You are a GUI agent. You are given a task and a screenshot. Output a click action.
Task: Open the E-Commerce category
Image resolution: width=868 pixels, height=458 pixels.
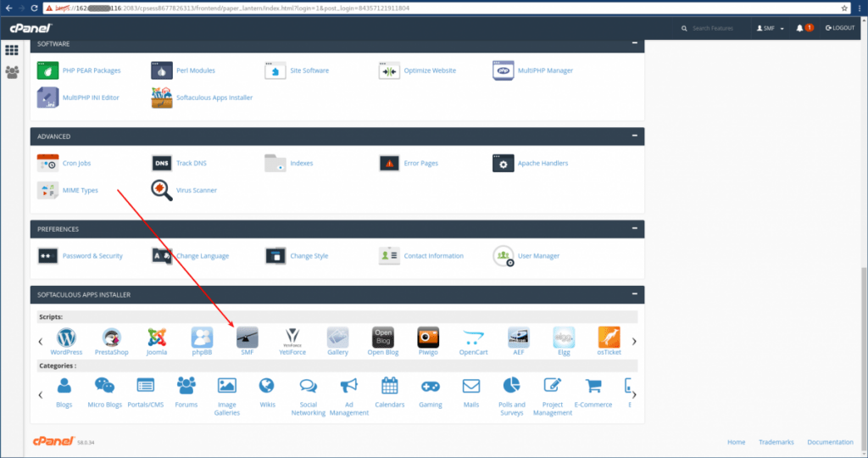tap(593, 392)
